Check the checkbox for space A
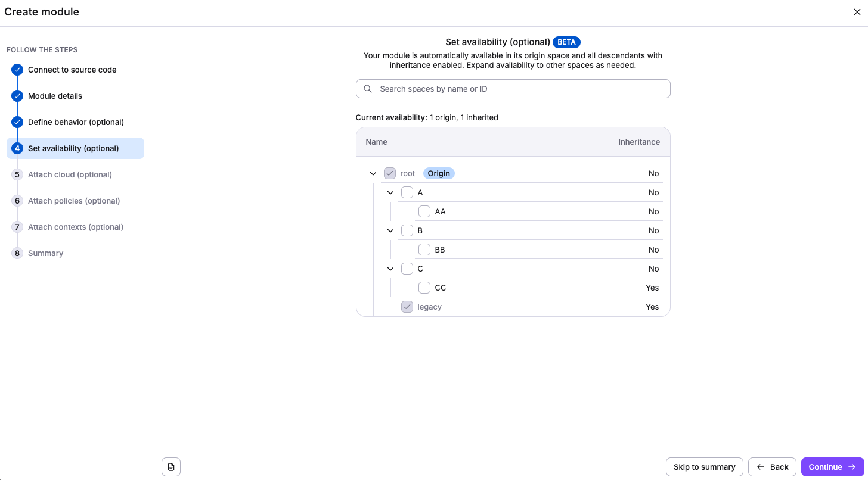This screenshot has width=868, height=480. pos(407,192)
